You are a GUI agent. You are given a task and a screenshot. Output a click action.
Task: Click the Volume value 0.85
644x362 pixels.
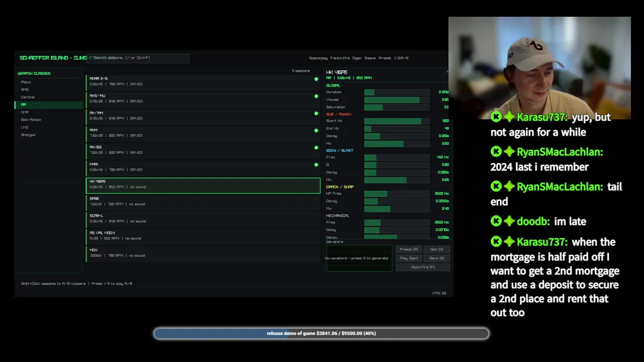pyautogui.click(x=445, y=100)
